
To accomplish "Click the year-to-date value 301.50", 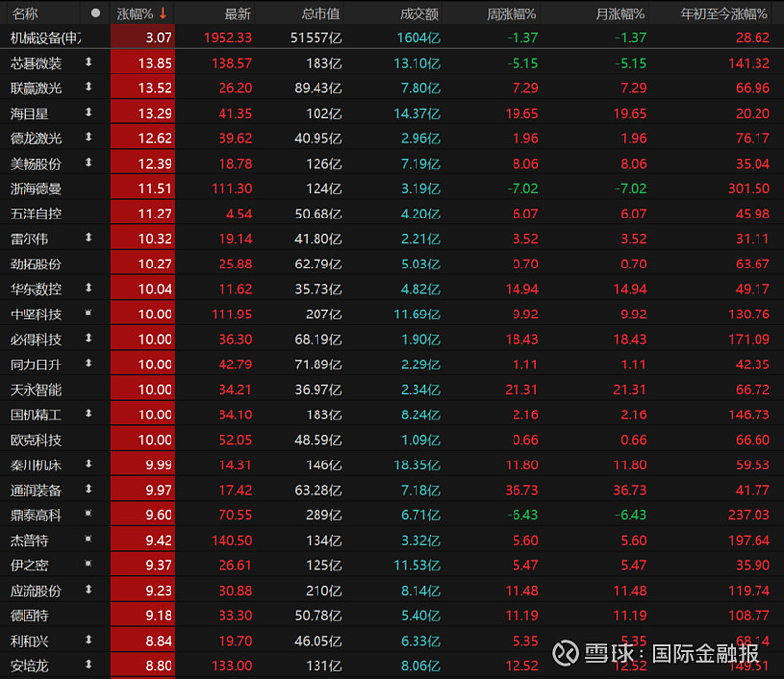I will [x=749, y=189].
